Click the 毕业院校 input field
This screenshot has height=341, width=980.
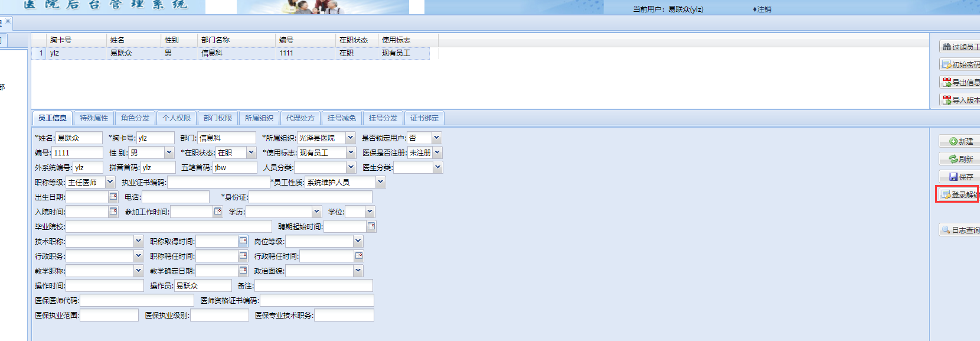(169, 226)
